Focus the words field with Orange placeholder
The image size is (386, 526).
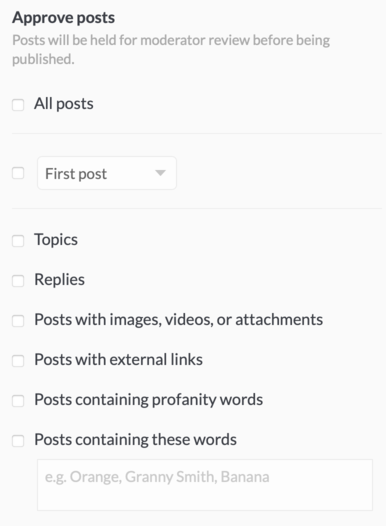[205, 485]
